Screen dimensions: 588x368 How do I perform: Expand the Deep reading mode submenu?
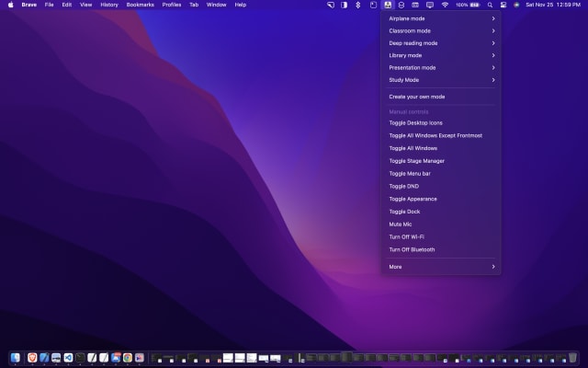click(441, 43)
